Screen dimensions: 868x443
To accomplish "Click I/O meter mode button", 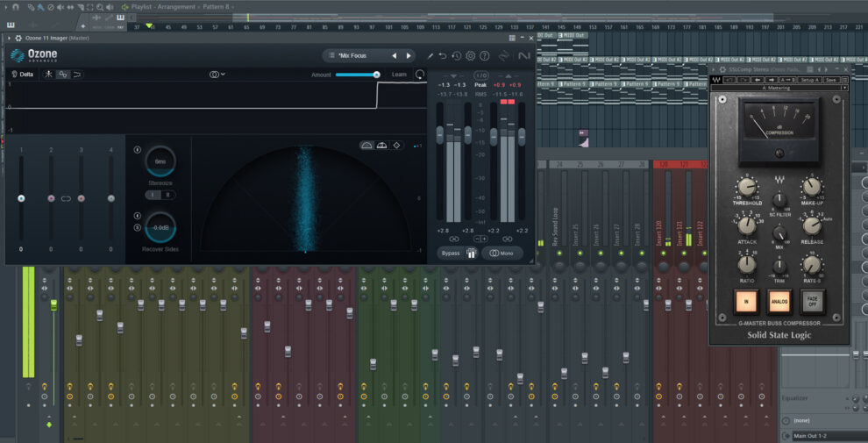I will [481, 75].
